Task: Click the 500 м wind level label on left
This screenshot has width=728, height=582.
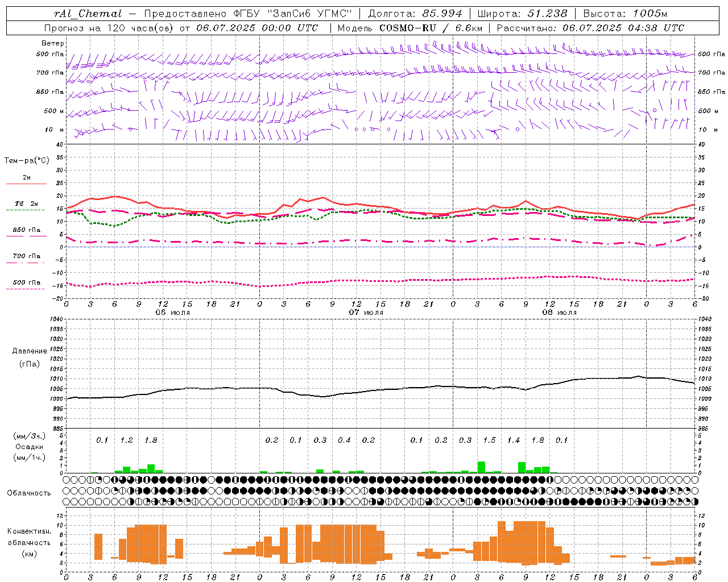Action: click(x=54, y=111)
